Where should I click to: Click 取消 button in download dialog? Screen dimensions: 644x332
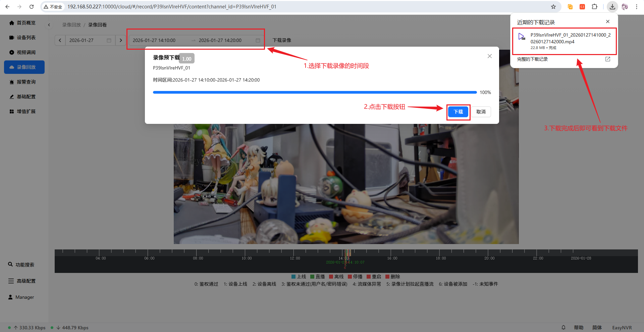click(481, 112)
